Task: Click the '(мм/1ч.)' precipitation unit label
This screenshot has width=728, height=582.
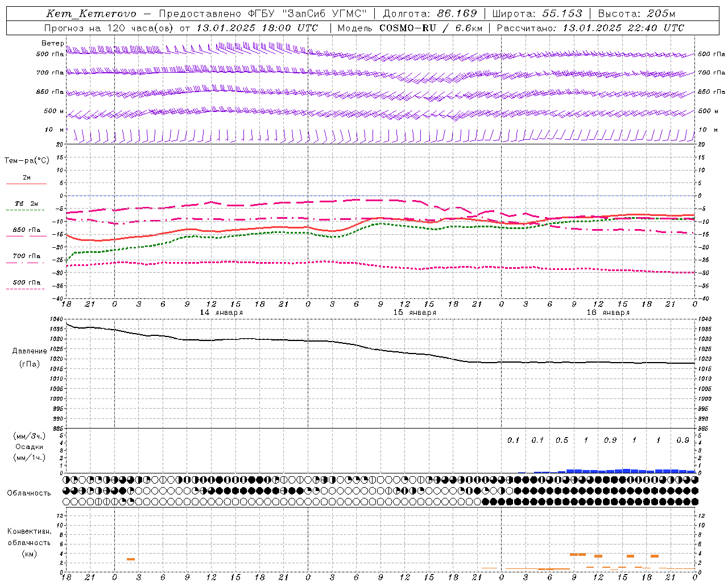Action: tap(30, 458)
